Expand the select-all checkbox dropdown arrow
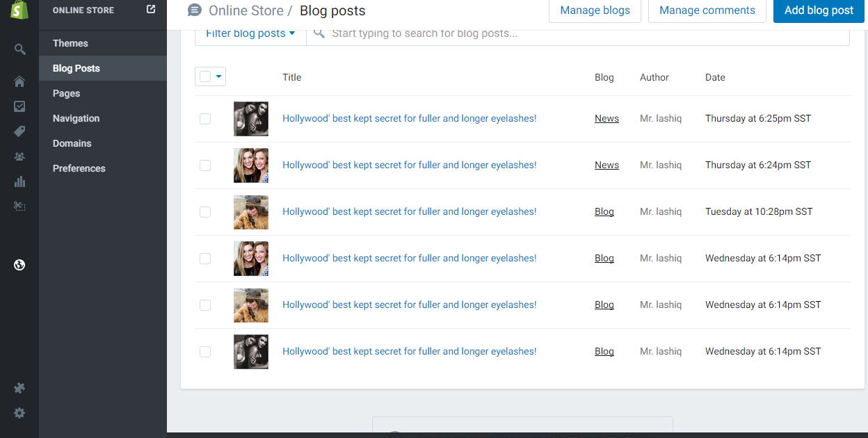The height and width of the screenshot is (438, 868). click(219, 77)
